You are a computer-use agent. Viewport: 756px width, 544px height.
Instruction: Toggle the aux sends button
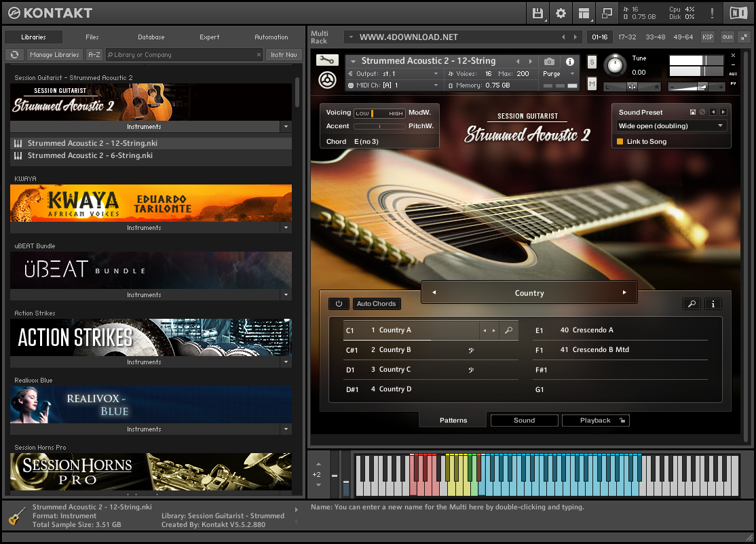(727, 37)
